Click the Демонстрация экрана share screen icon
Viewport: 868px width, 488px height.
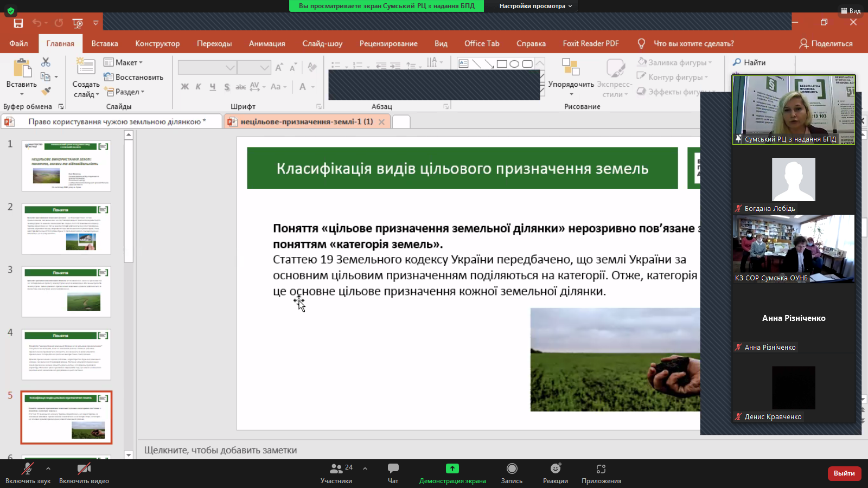(452, 468)
